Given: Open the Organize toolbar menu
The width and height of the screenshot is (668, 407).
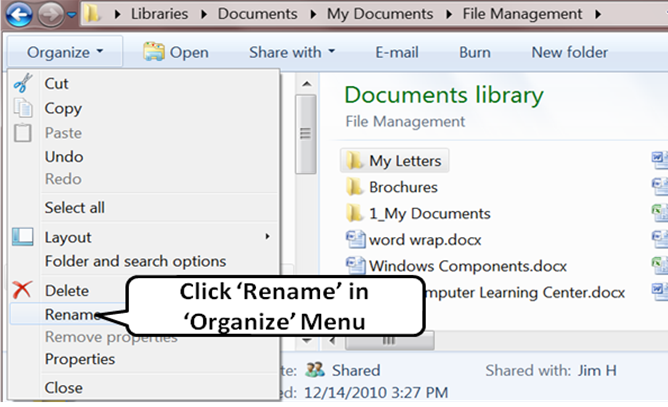Looking at the screenshot, I should [x=65, y=52].
